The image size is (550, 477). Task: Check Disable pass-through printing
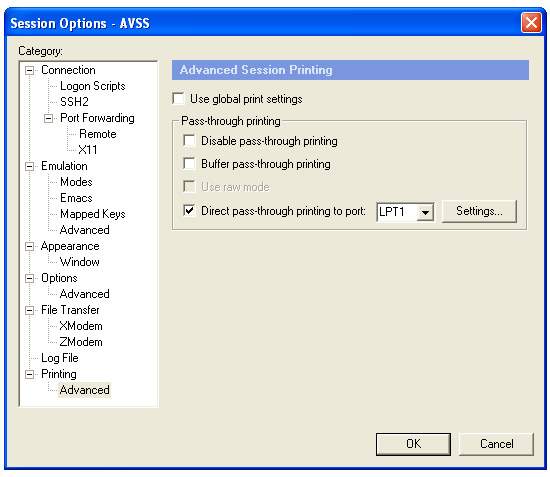point(189,141)
